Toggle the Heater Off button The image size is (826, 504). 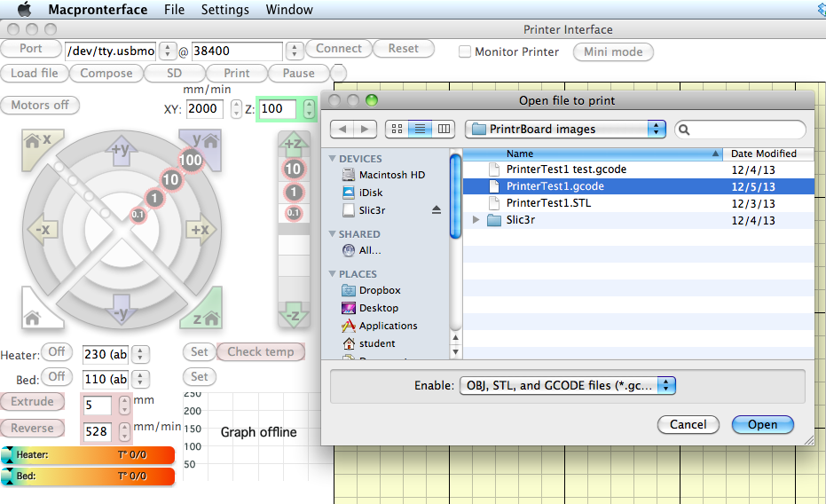click(x=57, y=351)
